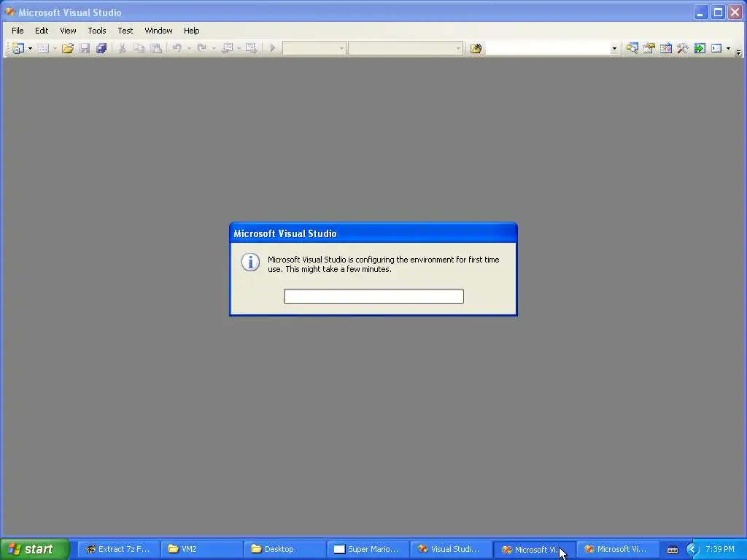Click the Windows start button

(x=35, y=549)
